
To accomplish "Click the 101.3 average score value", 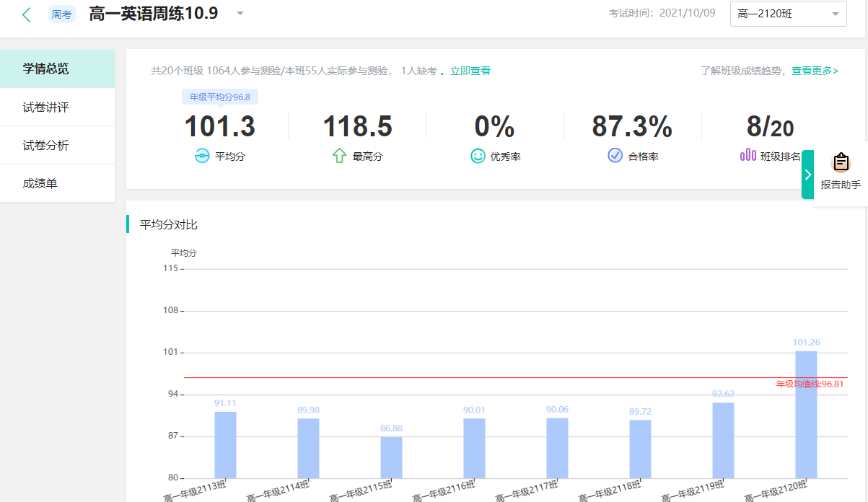I will click(x=220, y=127).
